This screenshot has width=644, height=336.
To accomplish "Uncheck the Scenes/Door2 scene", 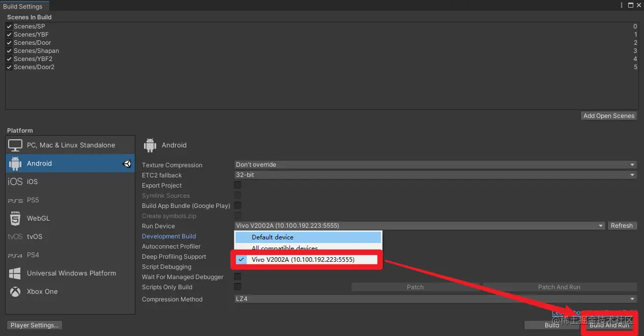I will [9, 67].
